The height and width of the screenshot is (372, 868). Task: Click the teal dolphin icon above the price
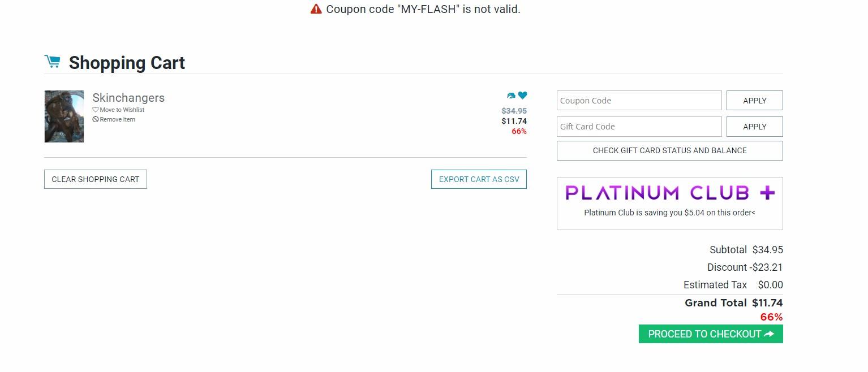coord(511,96)
